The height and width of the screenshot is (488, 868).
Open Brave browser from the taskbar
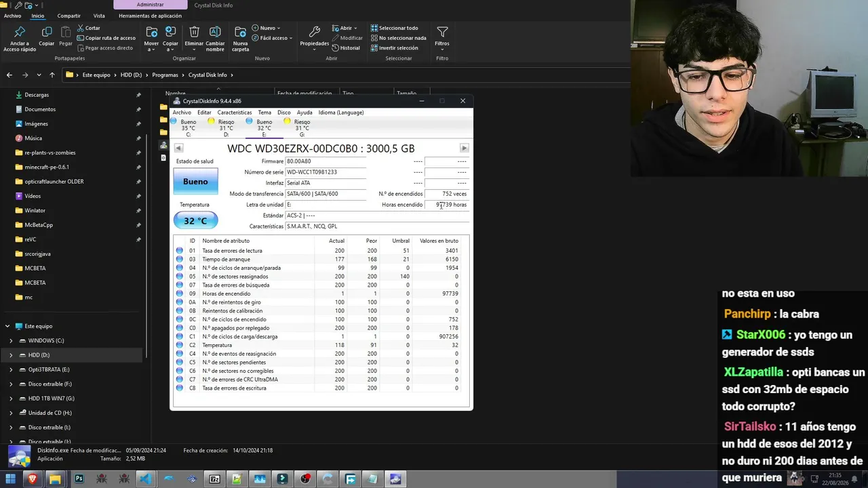click(33, 479)
